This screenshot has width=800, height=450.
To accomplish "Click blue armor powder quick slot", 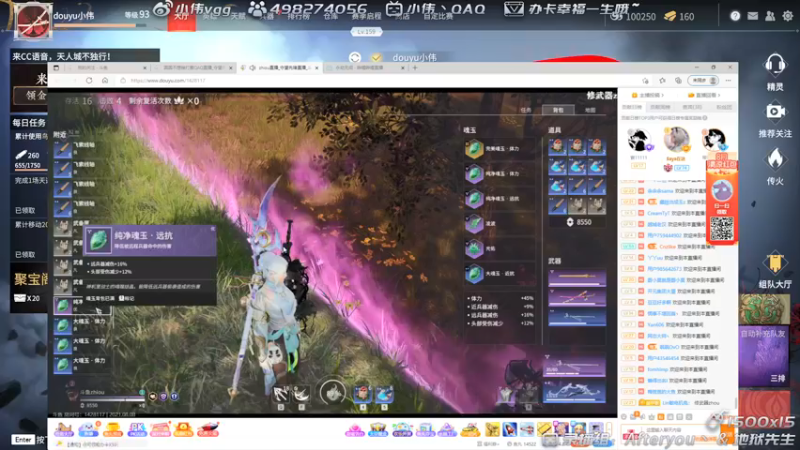I will pos(384,393).
